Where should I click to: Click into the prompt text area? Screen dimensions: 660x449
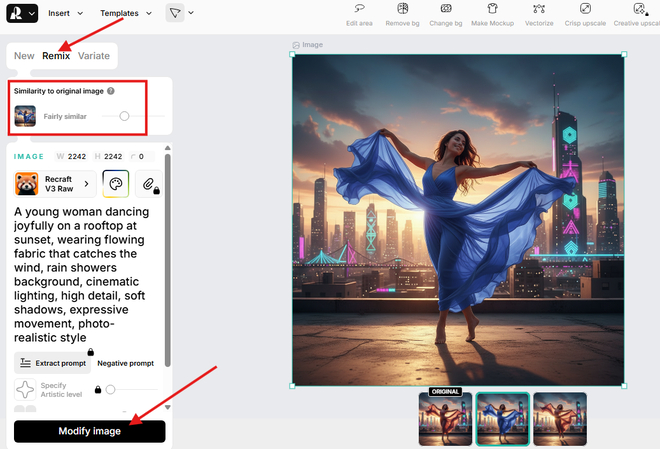[x=82, y=274]
